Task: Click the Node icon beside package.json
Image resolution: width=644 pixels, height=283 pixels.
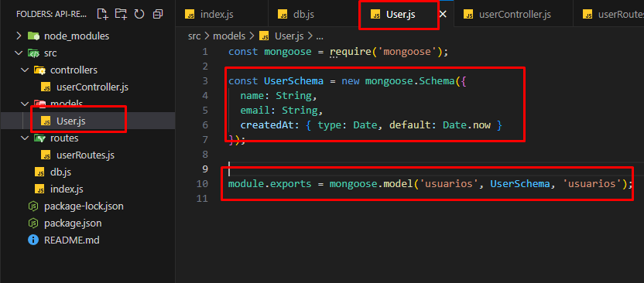Action: (33, 223)
